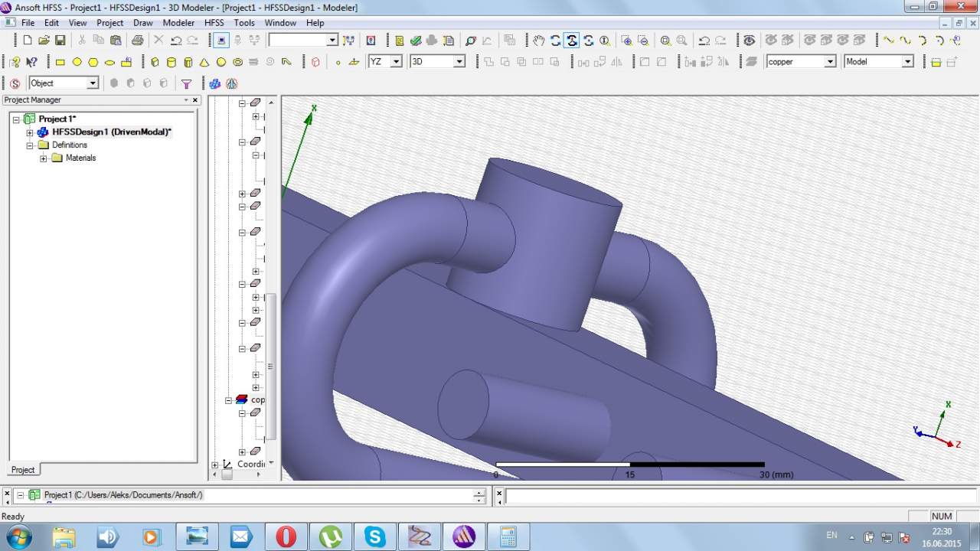Open the copper material dropdown
This screenshot has height=551, width=980.
pos(829,62)
